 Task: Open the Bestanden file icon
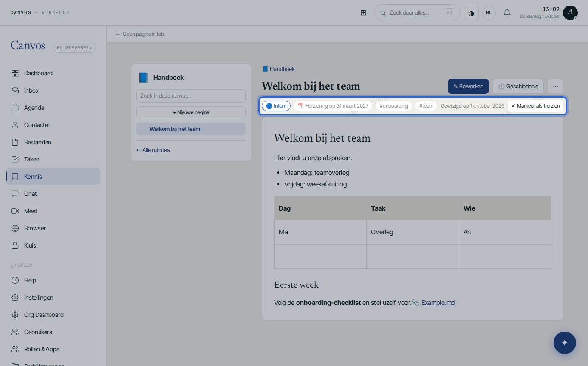15,142
